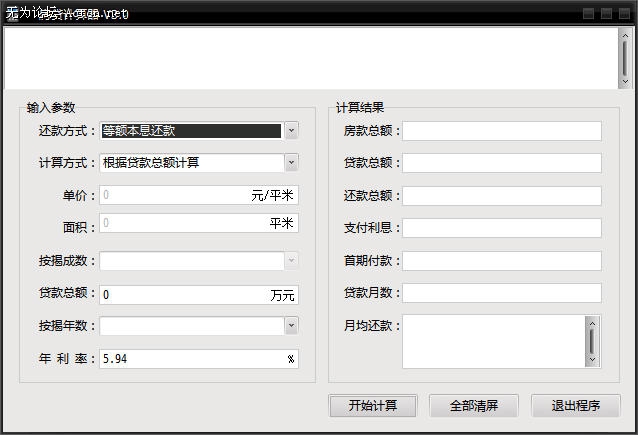Image resolution: width=638 pixels, height=435 pixels.
Task: Click the top text area's scroll-down arrow
Action: (x=624, y=82)
